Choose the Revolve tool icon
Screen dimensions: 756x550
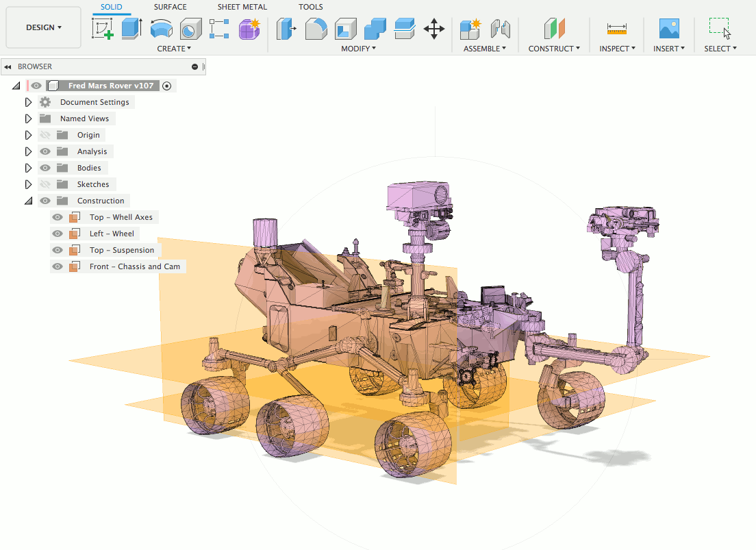coord(161,29)
